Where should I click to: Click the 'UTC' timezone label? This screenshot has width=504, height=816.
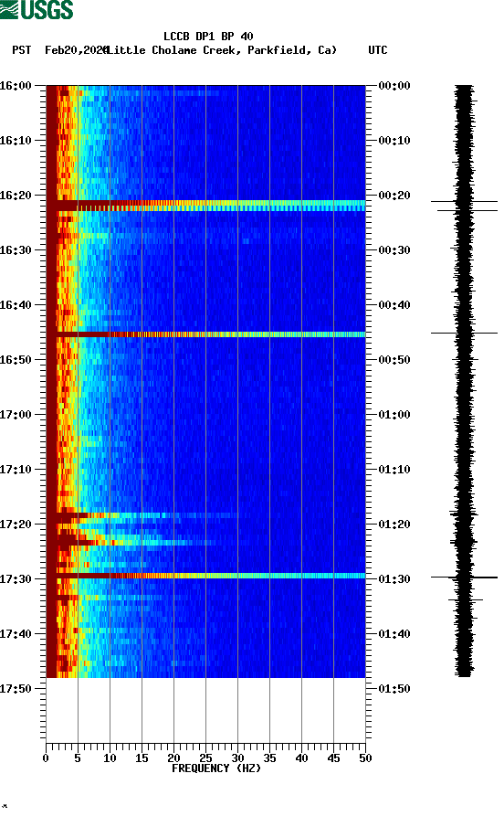point(378,50)
